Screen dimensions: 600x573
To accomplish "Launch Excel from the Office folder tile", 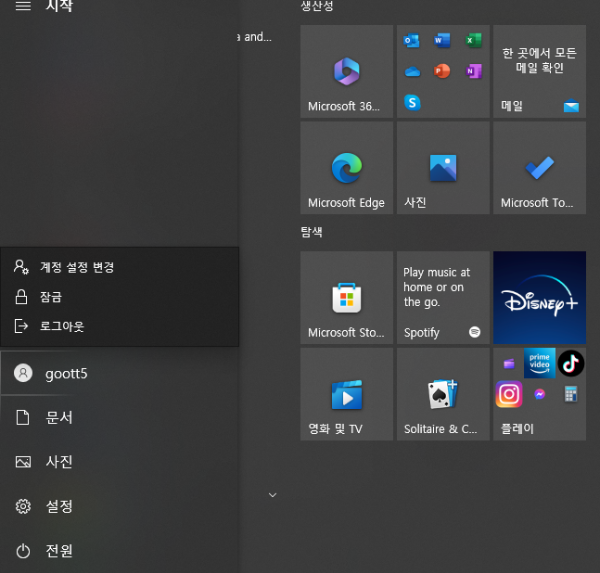I will [x=473, y=41].
